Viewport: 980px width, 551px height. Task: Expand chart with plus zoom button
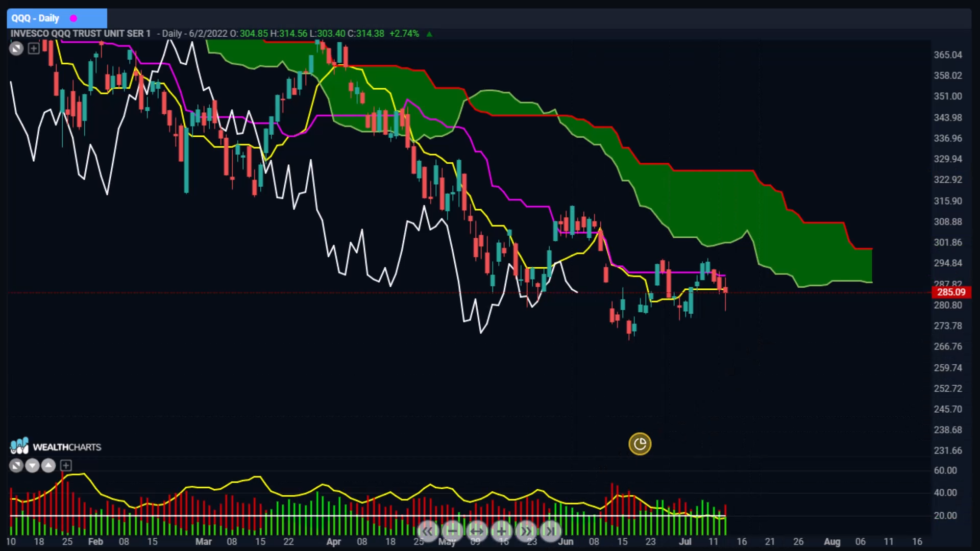501,531
